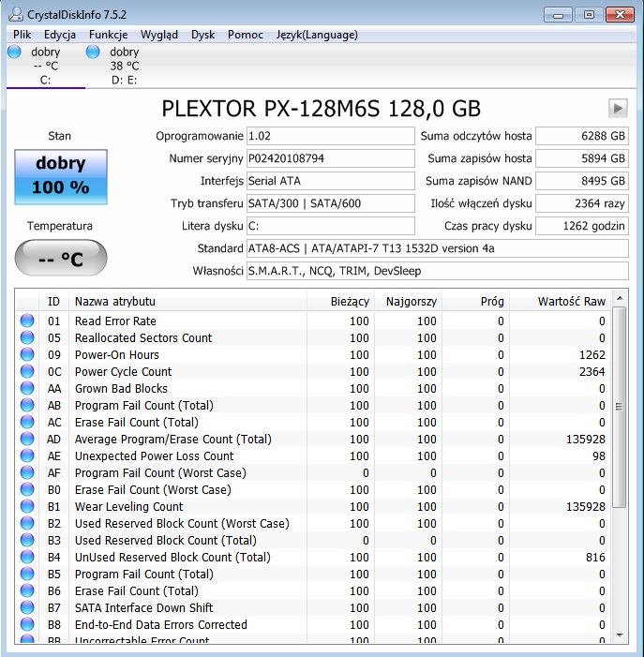Click status orb of Read Error Rate row
Image resolution: width=644 pixels, height=657 pixels.
[27, 321]
